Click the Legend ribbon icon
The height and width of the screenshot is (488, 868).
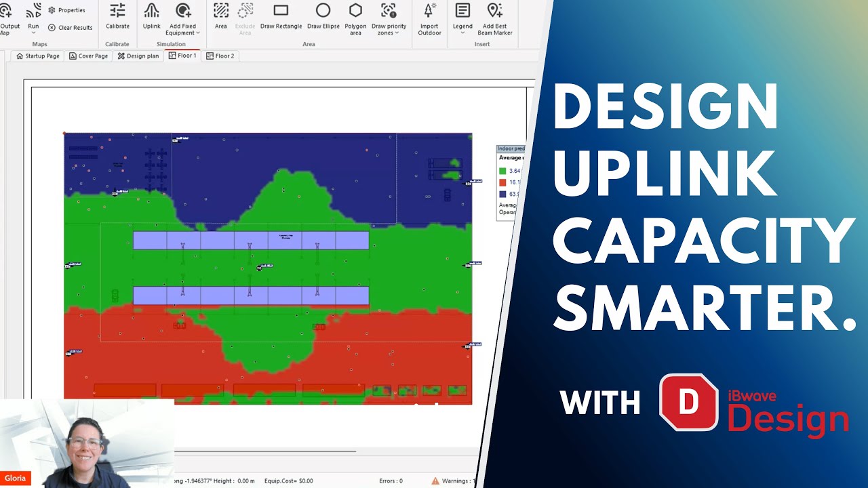pos(462,11)
